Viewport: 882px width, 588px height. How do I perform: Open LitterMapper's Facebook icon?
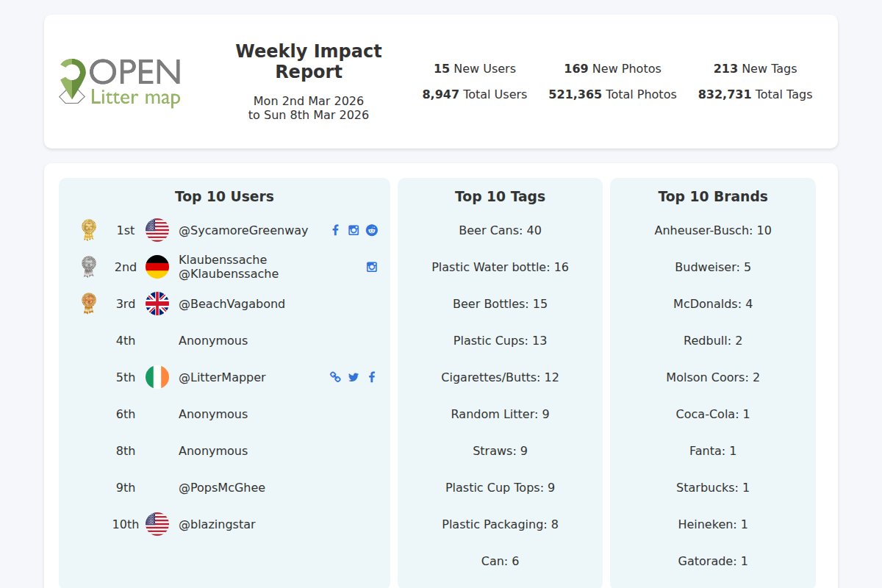click(372, 377)
